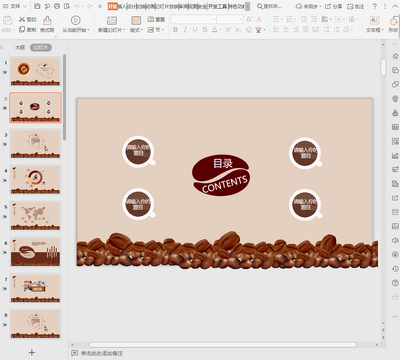Open the speaker audio icon in right sidebar
400x360 pixels.
pos(395,240)
